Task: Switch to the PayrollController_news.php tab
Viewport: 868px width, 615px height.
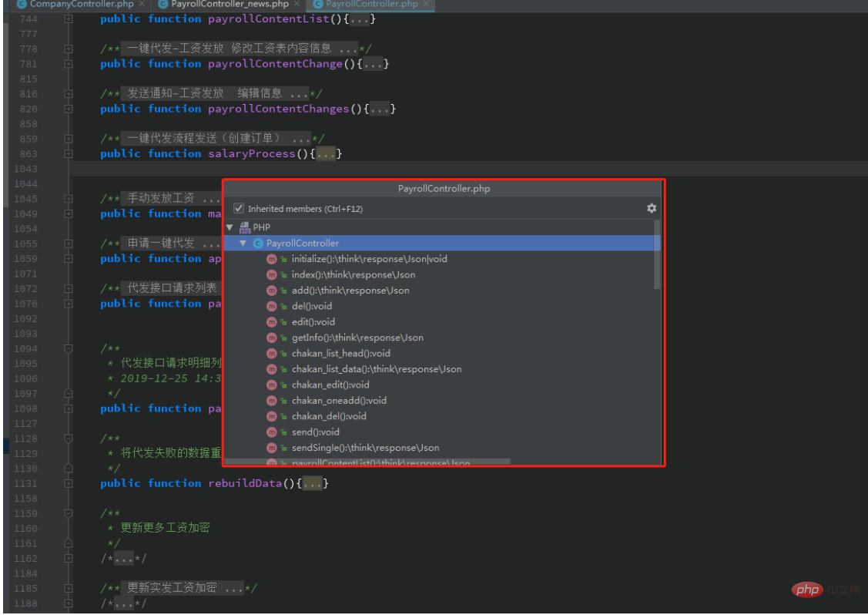Action: 230,5
